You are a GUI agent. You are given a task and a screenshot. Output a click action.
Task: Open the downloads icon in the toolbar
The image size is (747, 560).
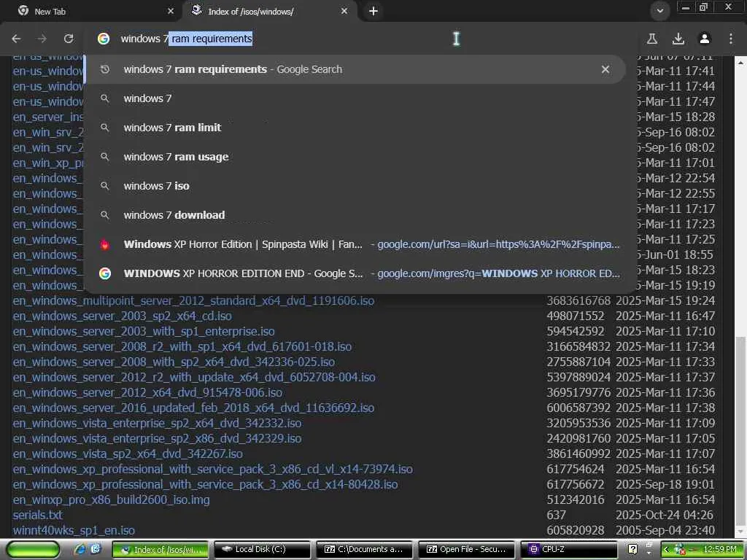(x=678, y=39)
